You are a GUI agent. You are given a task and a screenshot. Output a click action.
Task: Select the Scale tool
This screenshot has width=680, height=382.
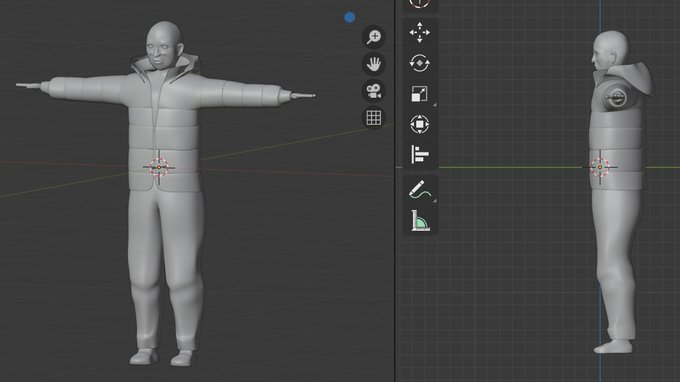[x=420, y=94]
